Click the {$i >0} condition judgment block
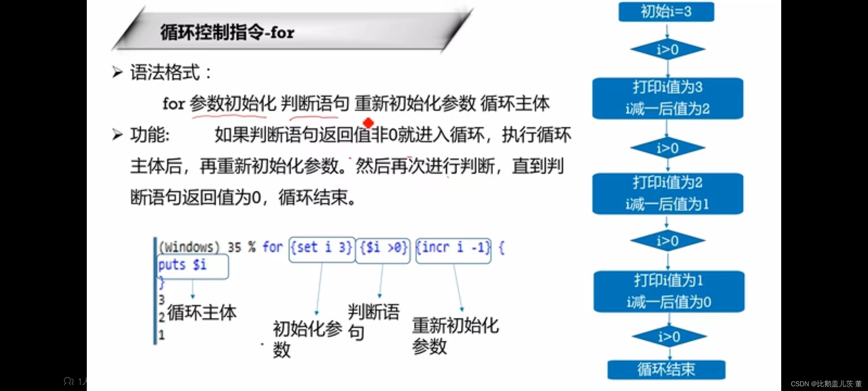 [382, 248]
